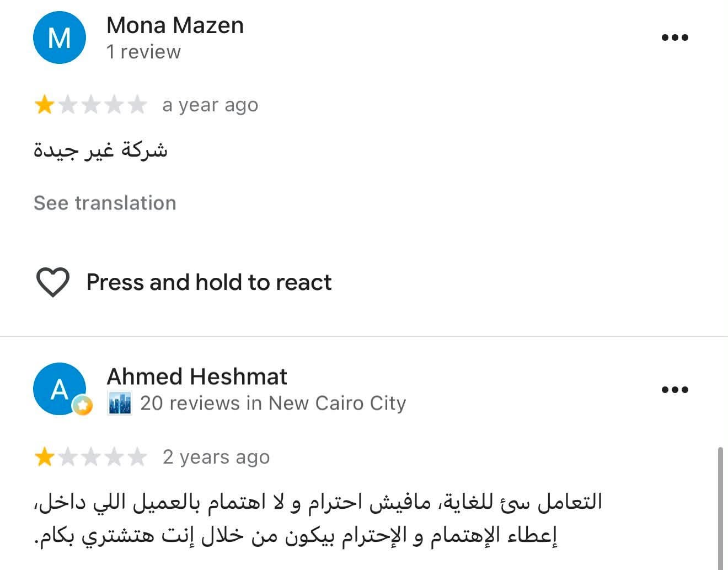The width and height of the screenshot is (728, 570).
Task: Click Mona Mazen's one-star rating
Action: 90,105
